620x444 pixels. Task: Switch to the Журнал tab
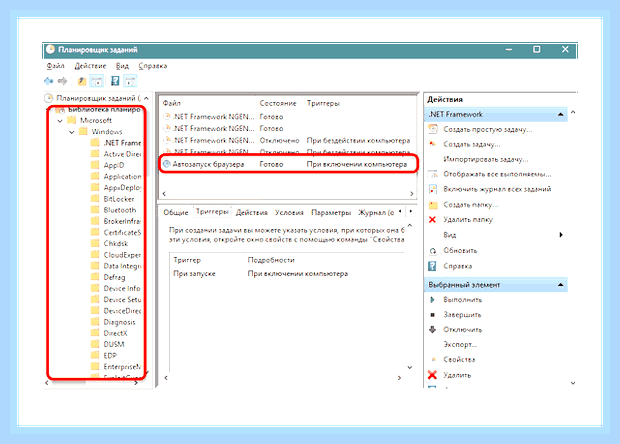376,212
